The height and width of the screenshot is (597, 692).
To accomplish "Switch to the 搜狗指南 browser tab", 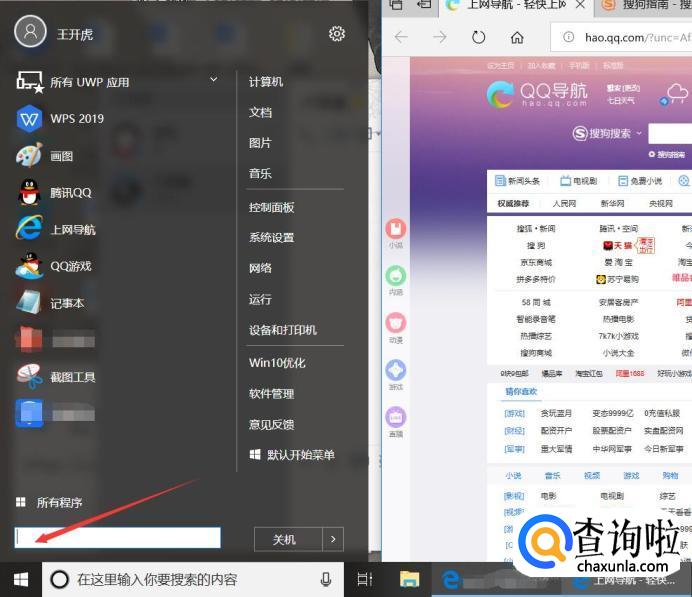I will [643, 6].
